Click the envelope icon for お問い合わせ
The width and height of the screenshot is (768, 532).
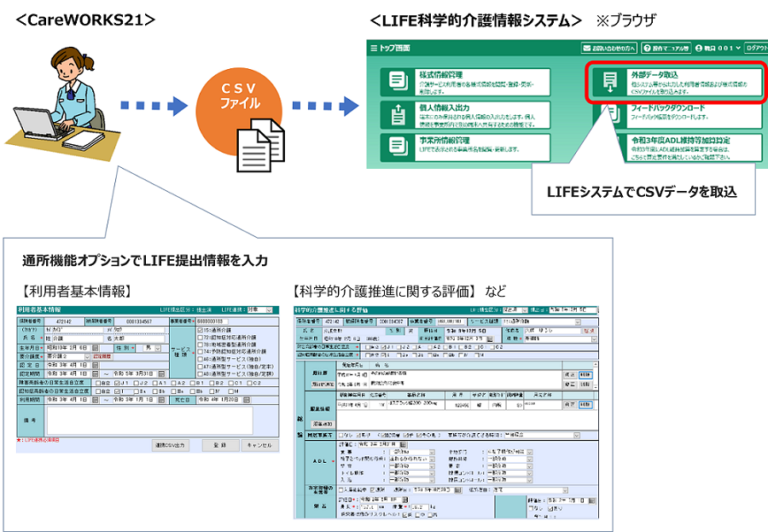pos(587,48)
